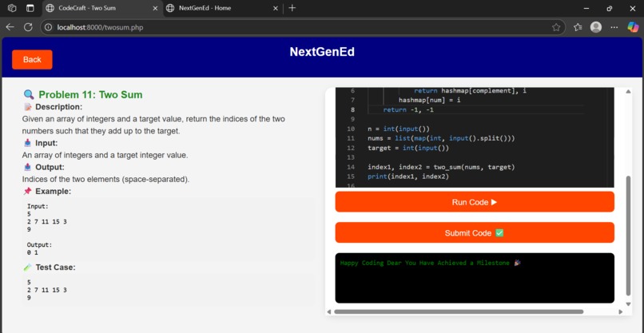Open browser settings and more menu

click(614, 27)
